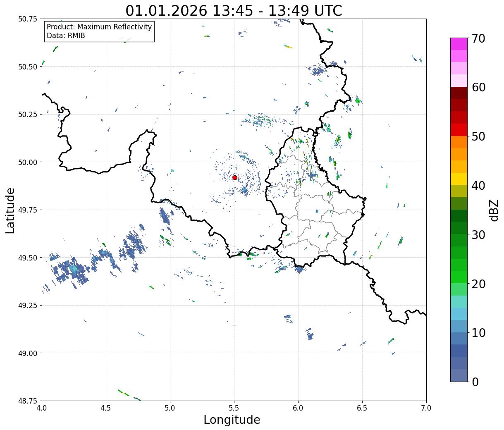Click the 'Longitude' axis label
The image size is (504, 430).
coord(232,420)
